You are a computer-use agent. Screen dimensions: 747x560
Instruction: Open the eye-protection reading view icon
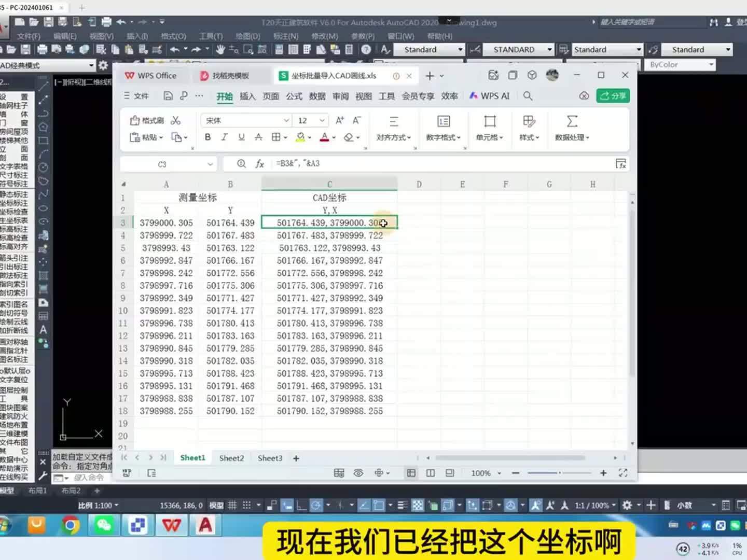tap(358, 473)
